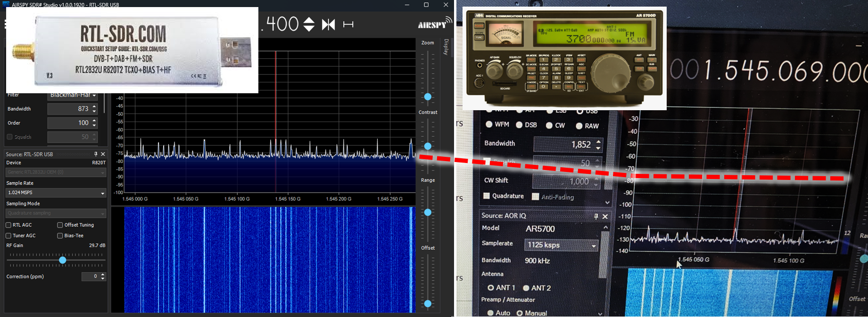This screenshot has width=868, height=317.
Task: Click the center tuning icon beside frequency
Action: (329, 24)
